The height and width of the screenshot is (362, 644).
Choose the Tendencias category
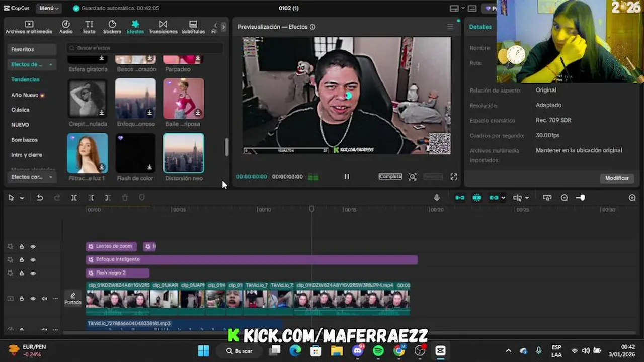[x=25, y=79]
